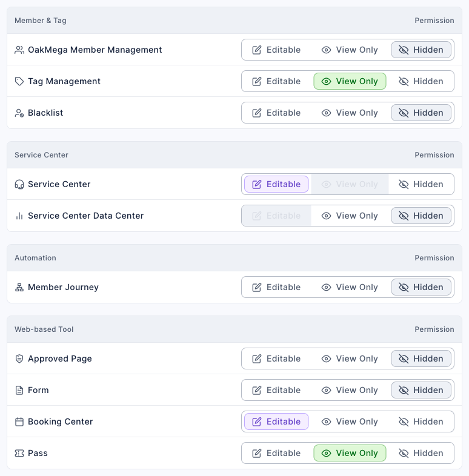This screenshot has height=476, width=469.
Task: Set Tag Management to Editable
Action: [x=276, y=81]
